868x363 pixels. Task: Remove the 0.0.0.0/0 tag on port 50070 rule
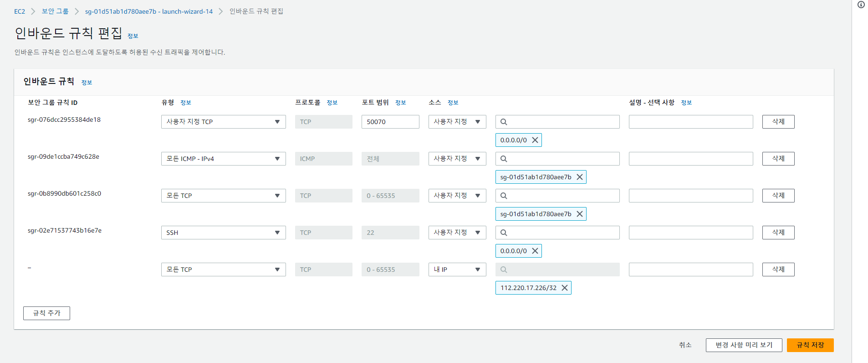pos(535,140)
